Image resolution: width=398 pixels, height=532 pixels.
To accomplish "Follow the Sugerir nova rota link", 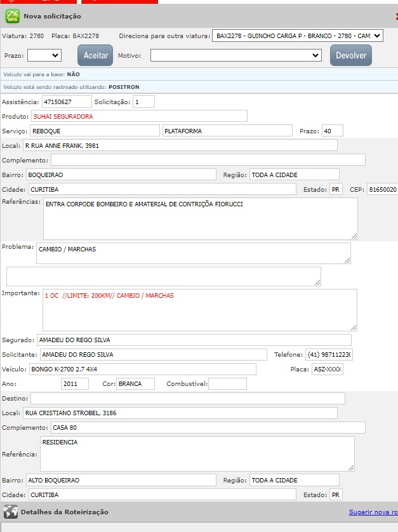I will 373,512.
